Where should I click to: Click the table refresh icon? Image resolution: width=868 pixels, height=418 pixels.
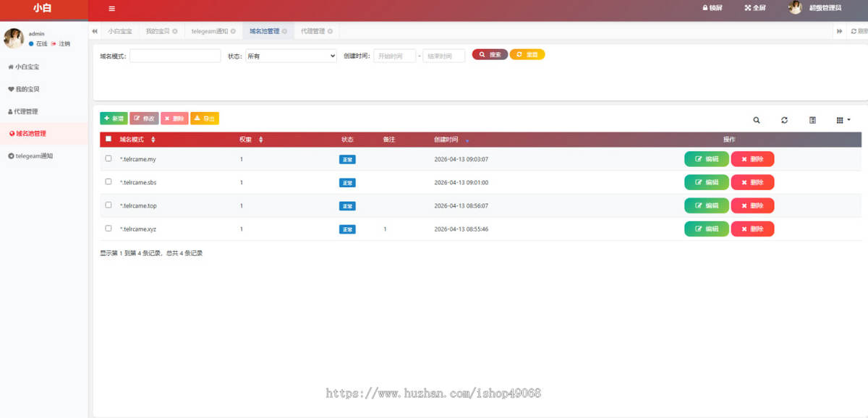click(x=784, y=120)
